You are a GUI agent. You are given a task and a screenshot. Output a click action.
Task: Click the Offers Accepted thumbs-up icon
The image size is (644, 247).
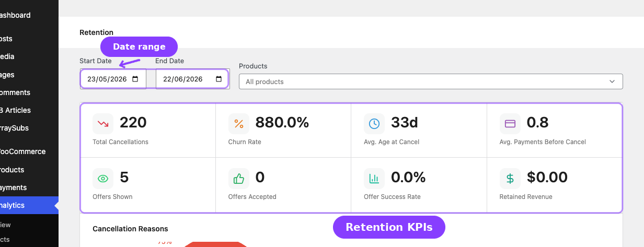pyautogui.click(x=238, y=179)
